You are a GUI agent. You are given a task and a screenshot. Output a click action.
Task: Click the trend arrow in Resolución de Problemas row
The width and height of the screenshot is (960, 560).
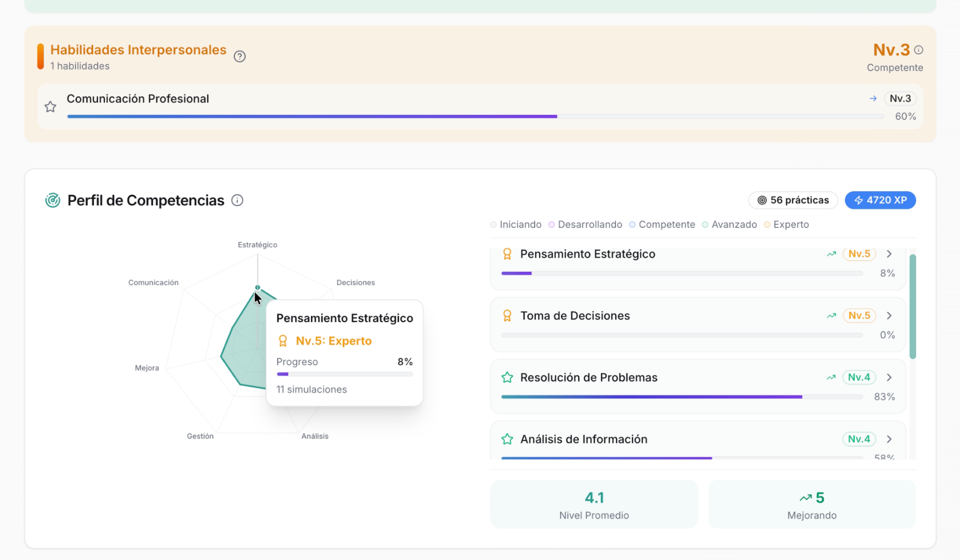[831, 377]
